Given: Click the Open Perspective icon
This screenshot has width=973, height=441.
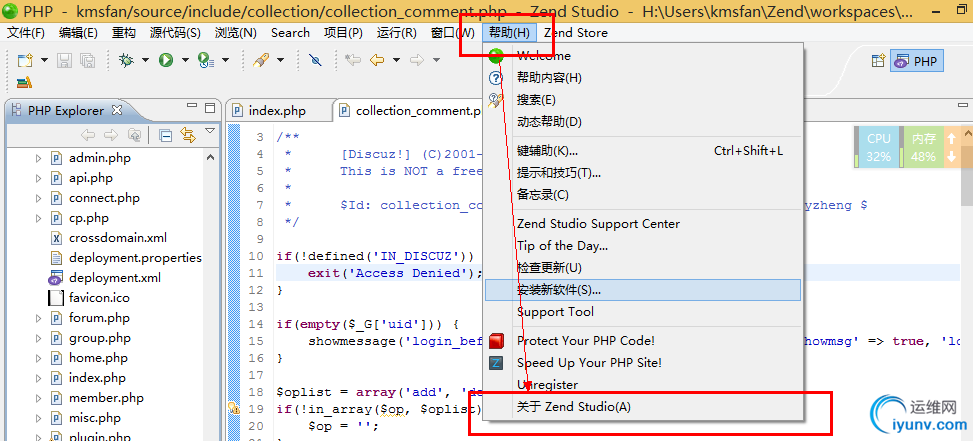Looking at the screenshot, I should click(x=878, y=61).
